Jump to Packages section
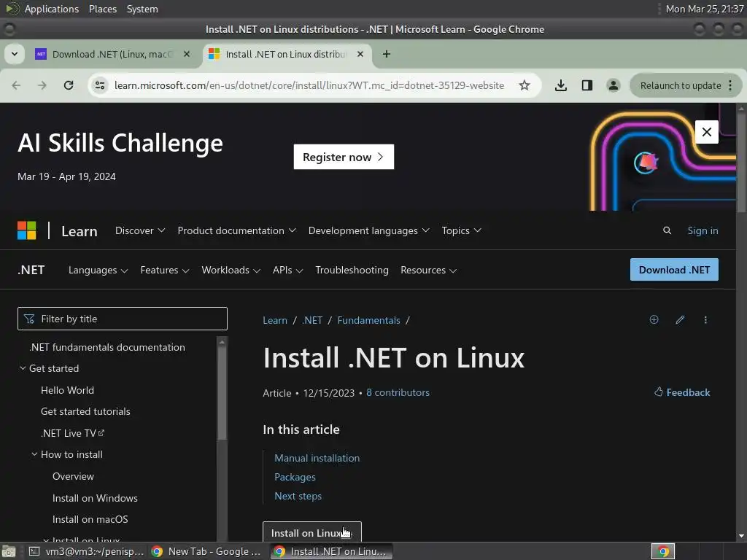Screen dimensions: 747x560 (x=295, y=477)
